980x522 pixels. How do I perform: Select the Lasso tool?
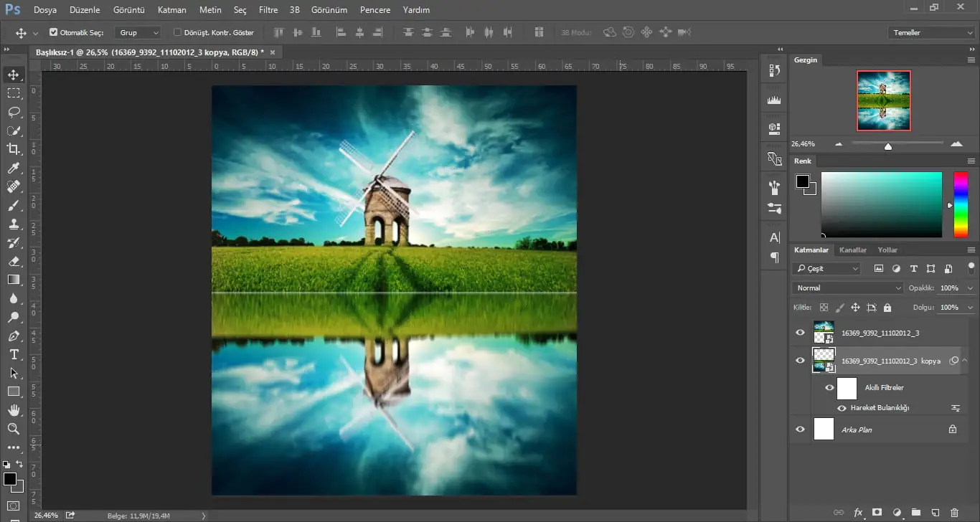click(14, 112)
